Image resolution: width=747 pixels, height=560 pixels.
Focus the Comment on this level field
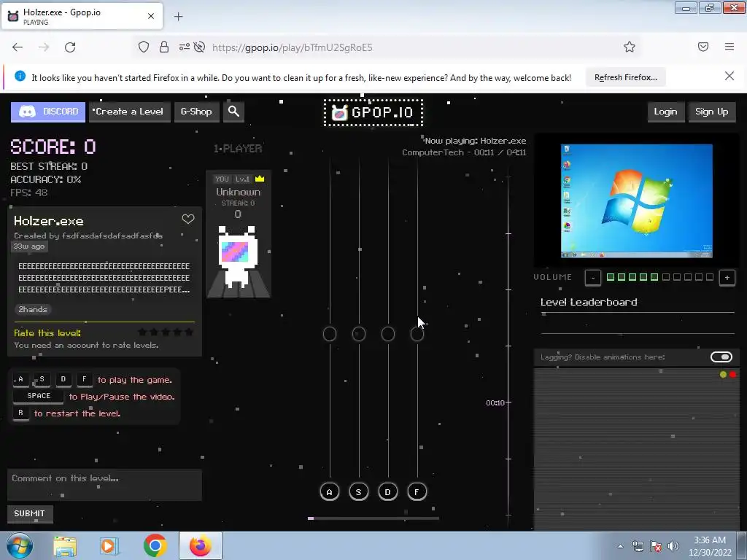click(104, 485)
